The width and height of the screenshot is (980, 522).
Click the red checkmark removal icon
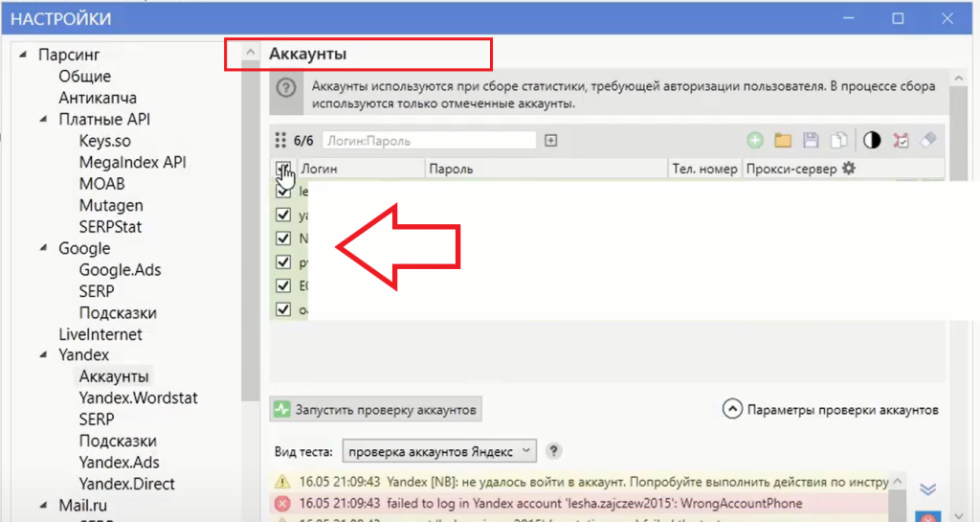point(901,140)
